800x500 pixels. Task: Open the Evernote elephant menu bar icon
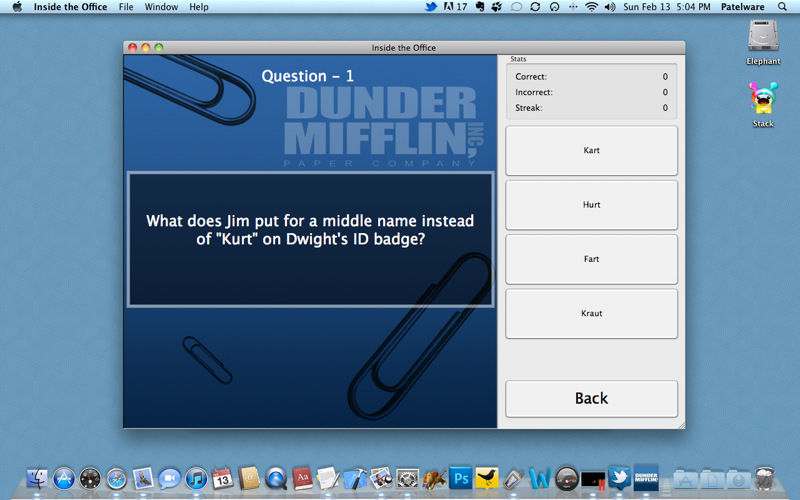pyautogui.click(x=480, y=7)
